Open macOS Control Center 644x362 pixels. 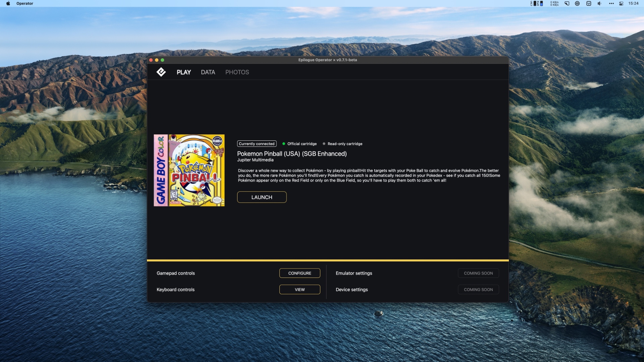point(621,3)
